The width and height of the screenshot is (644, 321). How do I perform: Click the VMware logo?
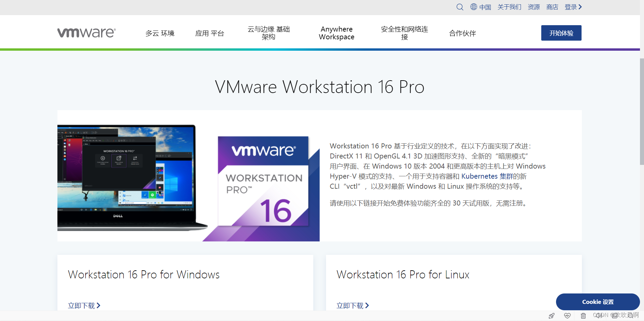[86, 33]
